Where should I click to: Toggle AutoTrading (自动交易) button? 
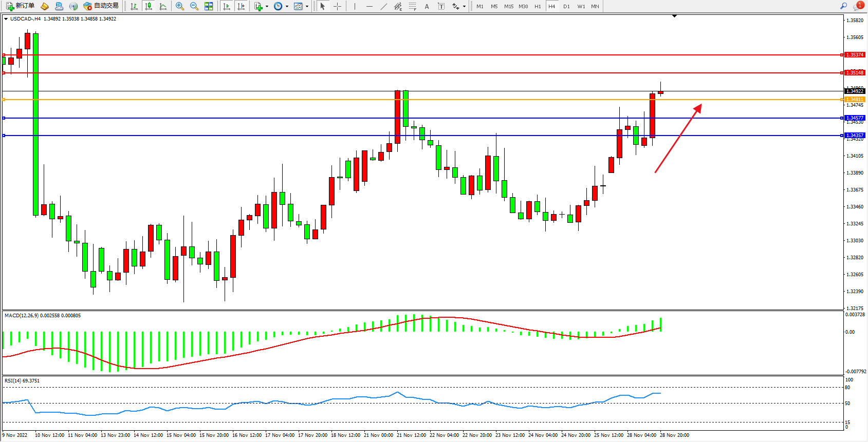tap(101, 6)
